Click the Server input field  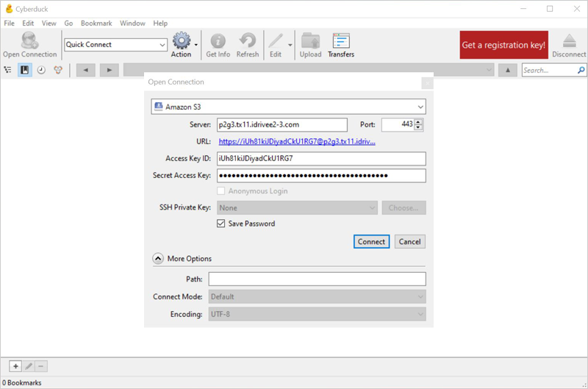pyautogui.click(x=282, y=124)
